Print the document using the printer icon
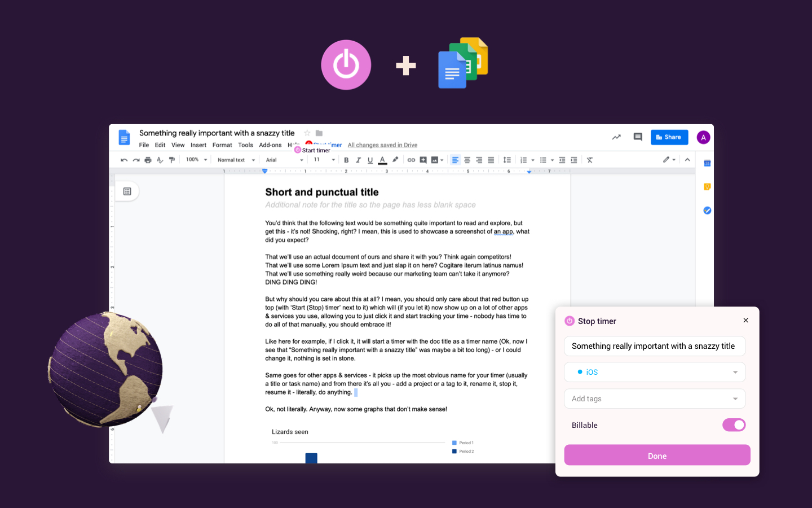 coord(148,160)
